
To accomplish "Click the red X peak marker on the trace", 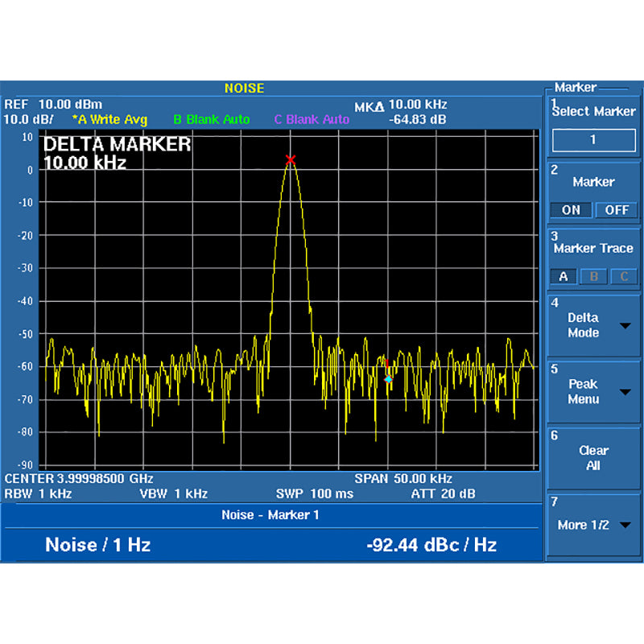I will click(291, 159).
